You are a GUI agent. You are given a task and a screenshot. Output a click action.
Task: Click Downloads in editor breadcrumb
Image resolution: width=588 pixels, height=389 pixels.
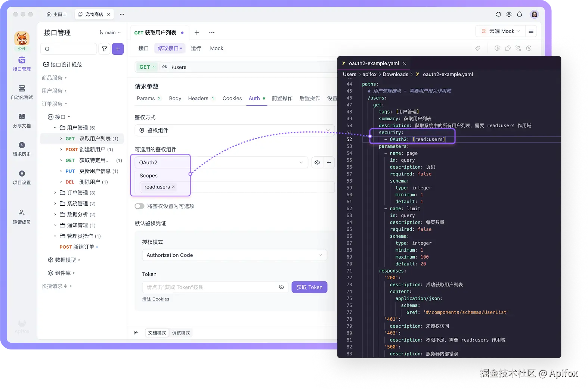pyautogui.click(x=395, y=74)
